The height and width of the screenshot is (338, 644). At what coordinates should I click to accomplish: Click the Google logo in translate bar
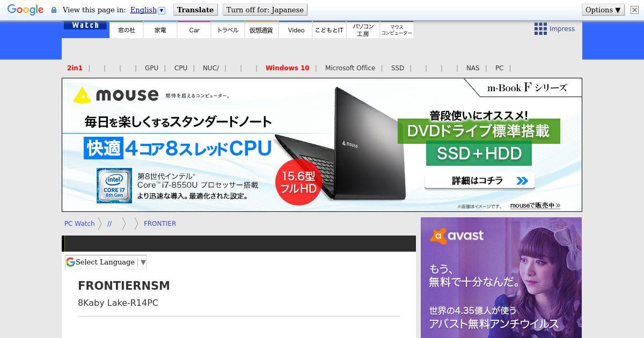click(25, 10)
